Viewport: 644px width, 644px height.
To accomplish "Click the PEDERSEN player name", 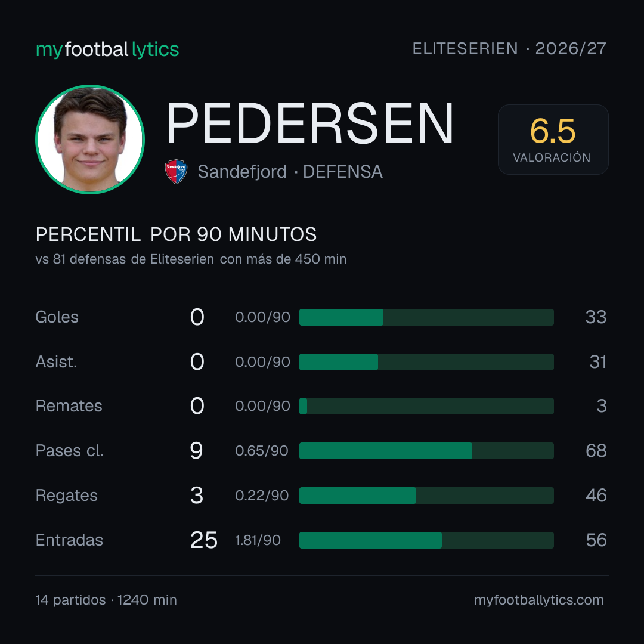I will click(x=310, y=124).
